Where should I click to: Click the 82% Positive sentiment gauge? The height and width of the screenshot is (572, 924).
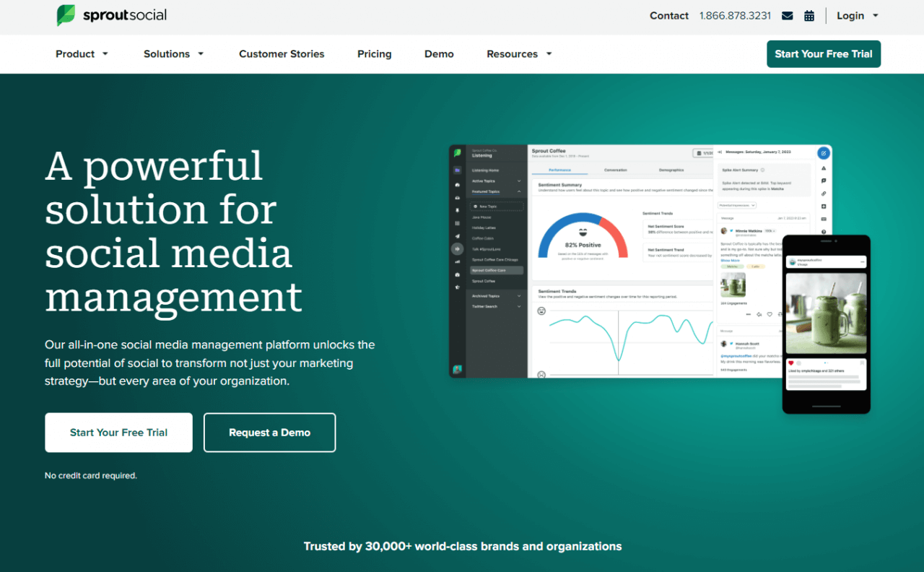point(583,244)
